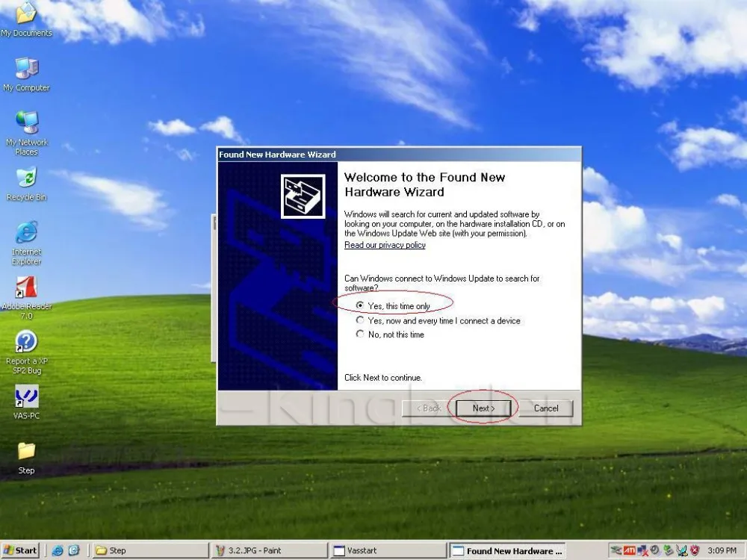Open the My Documents desktop icon
Image resolution: width=747 pixels, height=560 pixels.
[26, 19]
